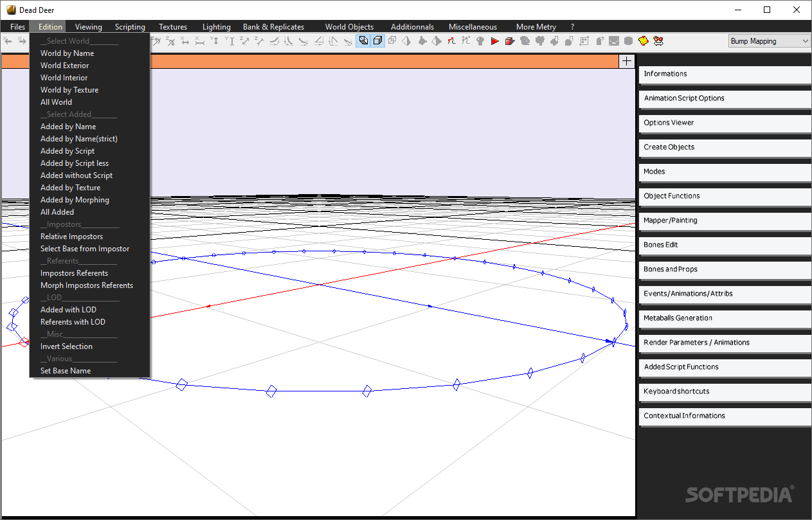
Task: Click the X-axis scale bar icon
Action: click(x=199, y=41)
